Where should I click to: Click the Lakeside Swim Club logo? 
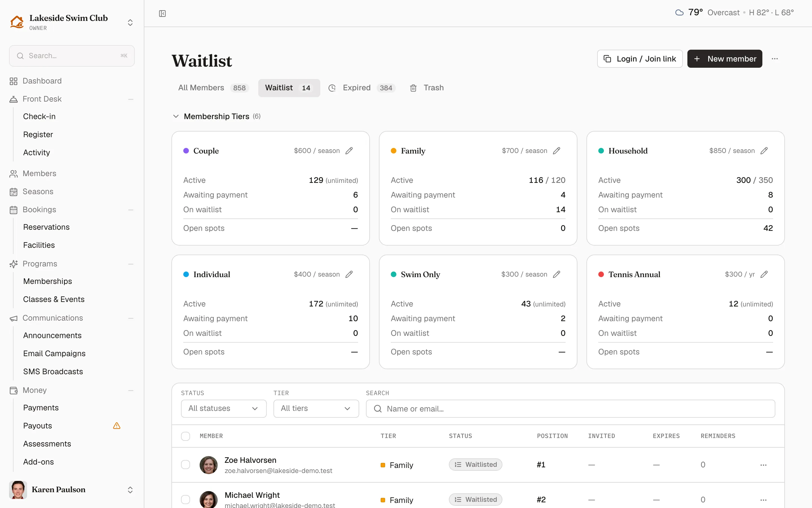point(17,22)
